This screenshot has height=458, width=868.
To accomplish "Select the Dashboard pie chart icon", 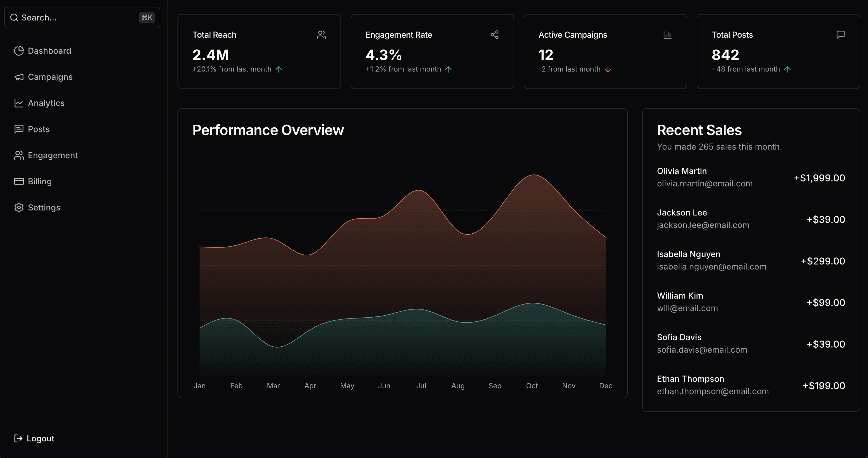I will click(x=19, y=50).
